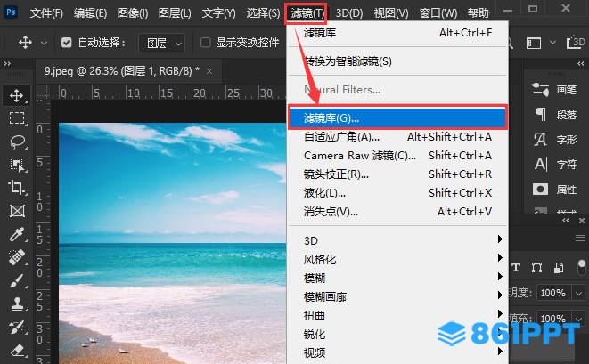The height and width of the screenshot is (364, 589).
Task: Select the Clone Stamp tool
Action: (17, 304)
